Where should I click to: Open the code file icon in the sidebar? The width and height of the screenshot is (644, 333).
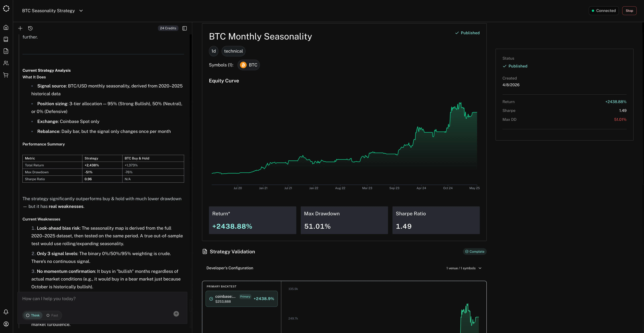pos(6,51)
